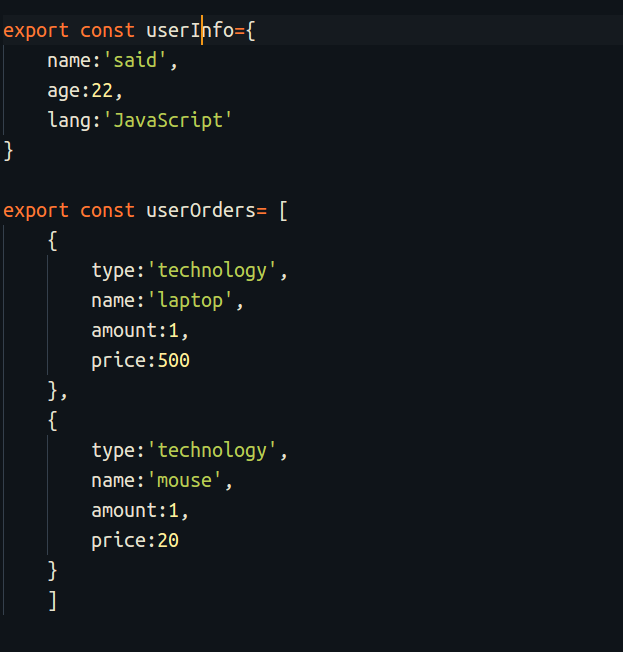Click 'technology' string in the mouse order
Screen dimensions: 623x652
click(x=212, y=450)
